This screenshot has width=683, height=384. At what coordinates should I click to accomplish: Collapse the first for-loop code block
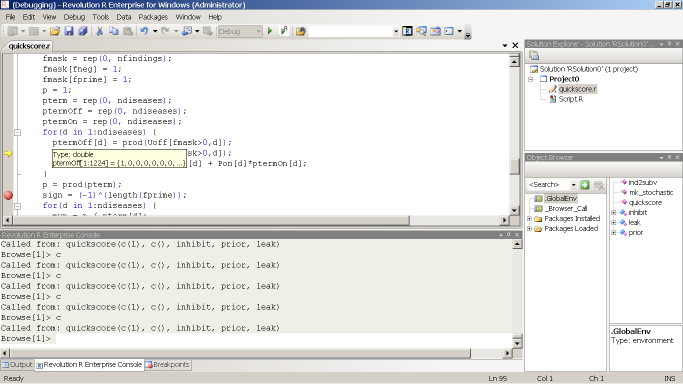click(x=17, y=132)
